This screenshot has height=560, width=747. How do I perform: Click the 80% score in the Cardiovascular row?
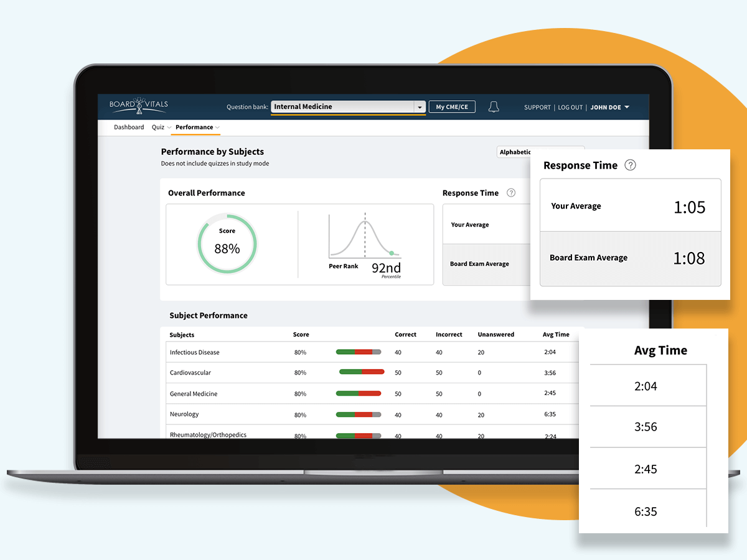coord(300,373)
